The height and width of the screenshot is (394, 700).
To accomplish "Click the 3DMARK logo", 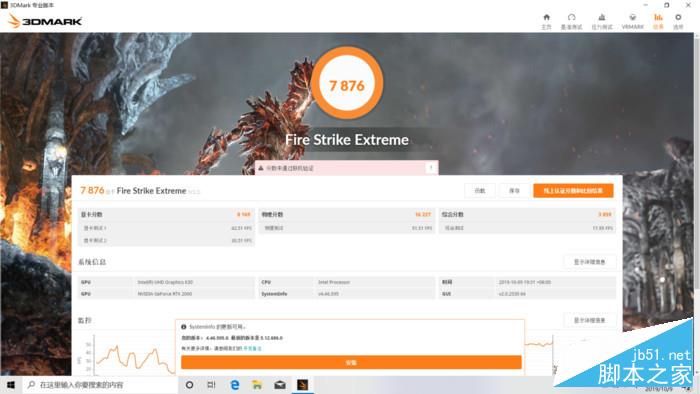I will click(x=45, y=21).
